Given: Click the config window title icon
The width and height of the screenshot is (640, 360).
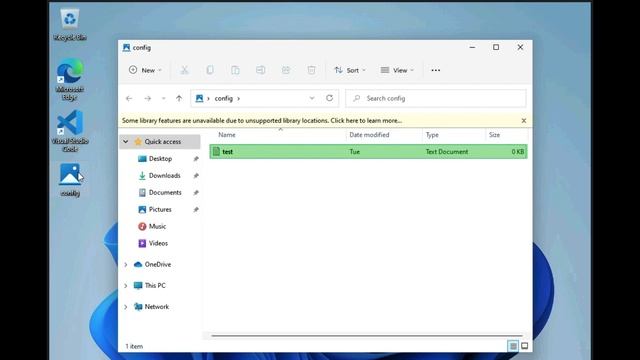Looking at the screenshot, I should click(127, 48).
